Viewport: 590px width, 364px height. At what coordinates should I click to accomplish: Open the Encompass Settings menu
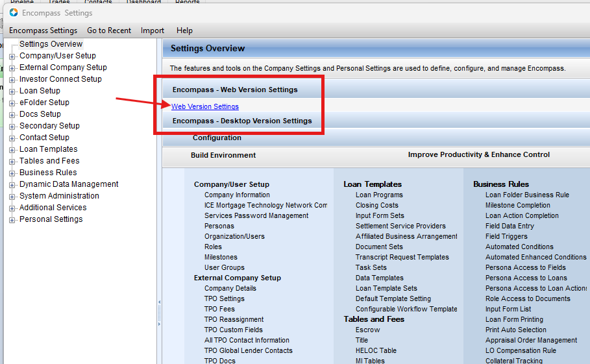[x=43, y=30]
